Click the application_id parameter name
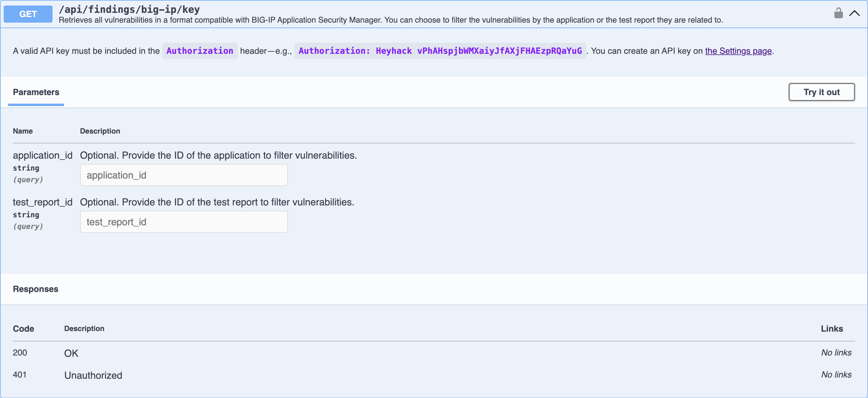 coord(42,155)
